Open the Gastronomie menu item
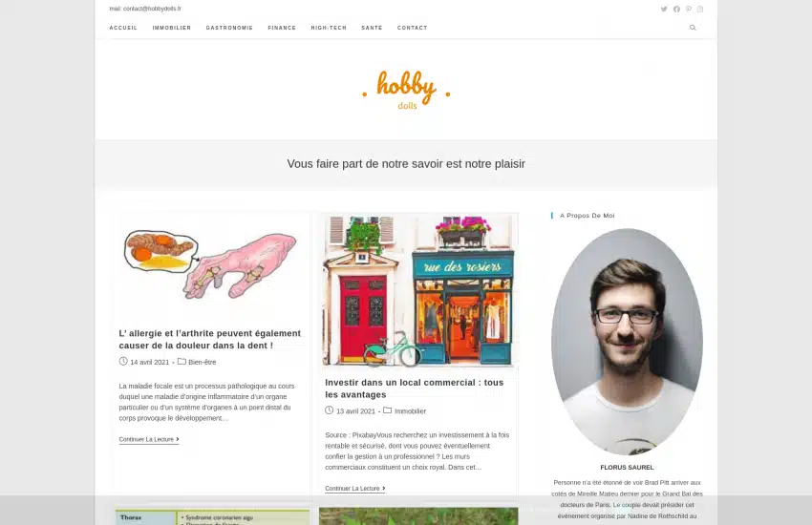Image resolution: width=812 pixels, height=525 pixels. point(229,28)
